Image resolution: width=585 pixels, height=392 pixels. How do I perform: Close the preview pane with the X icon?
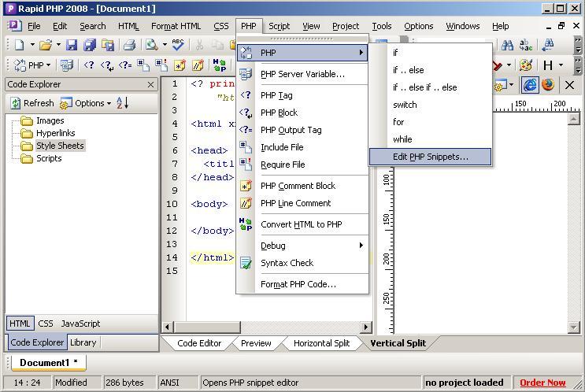(x=569, y=85)
